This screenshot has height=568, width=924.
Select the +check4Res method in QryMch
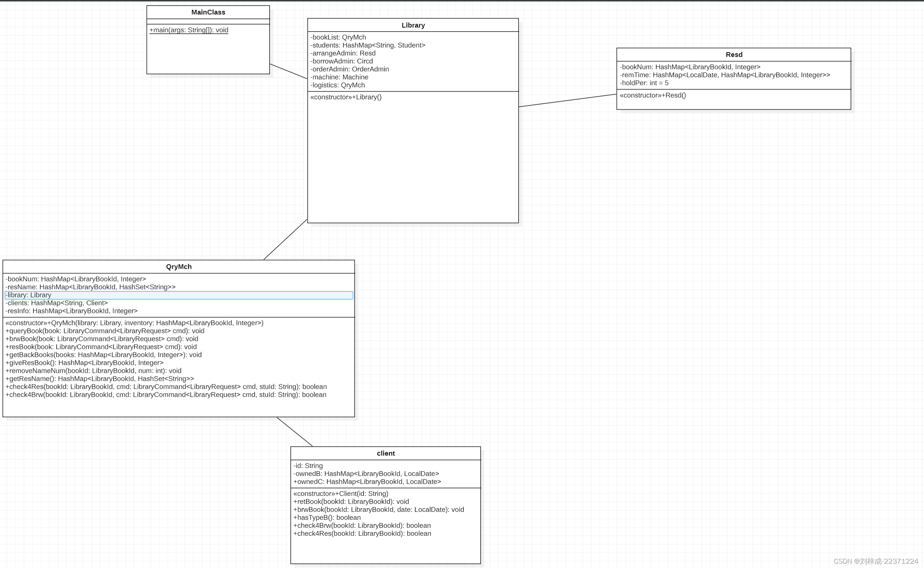tap(166, 387)
